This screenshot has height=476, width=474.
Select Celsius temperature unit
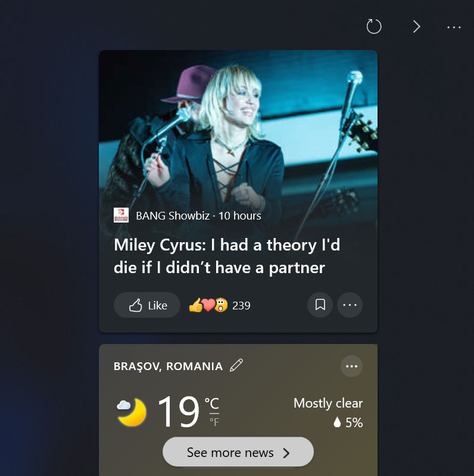pyautogui.click(x=212, y=403)
